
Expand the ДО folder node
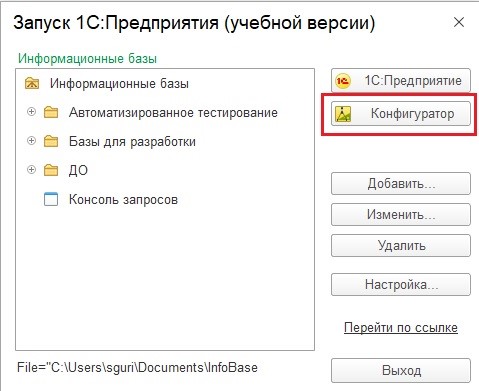coord(31,170)
